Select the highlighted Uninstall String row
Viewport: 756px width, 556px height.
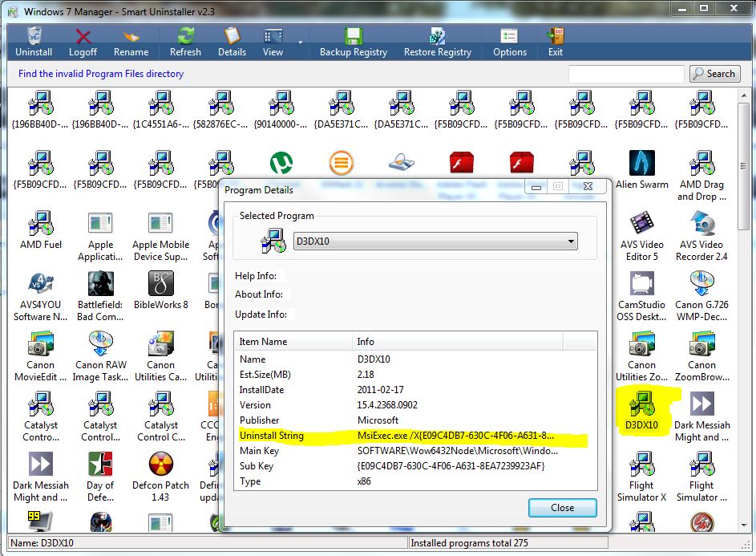pyautogui.click(x=415, y=436)
